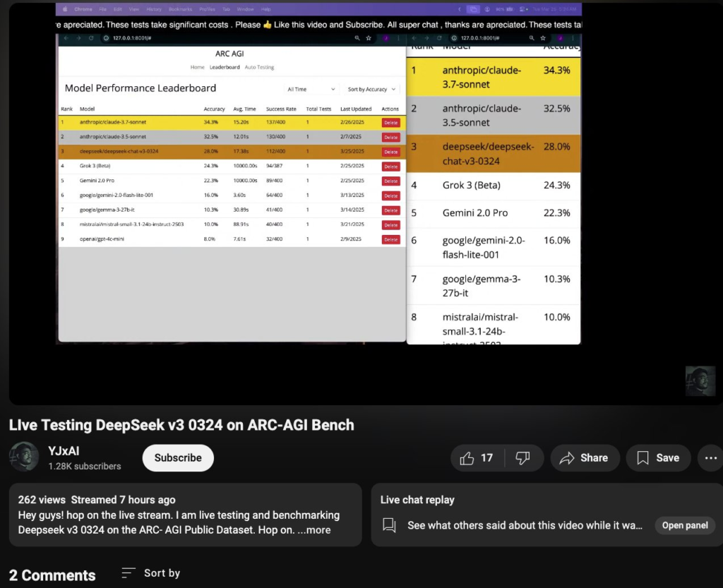Click the site info icon in the right address bar
Image resolution: width=723 pixels, height=588 pixels.
pos(454,38)
